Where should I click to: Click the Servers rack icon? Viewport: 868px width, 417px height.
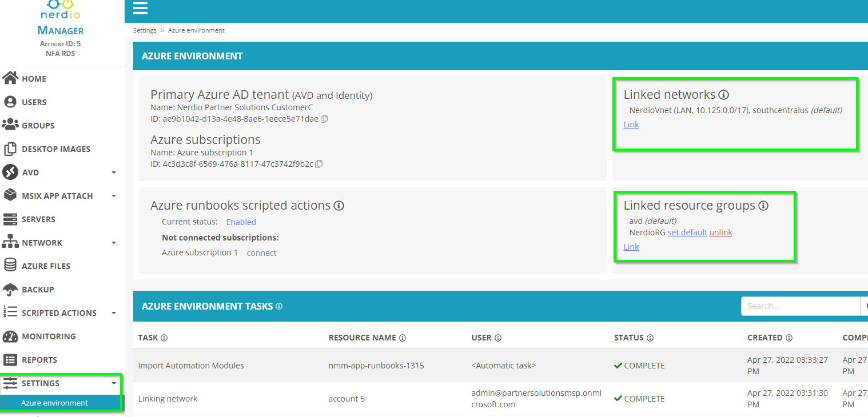(10, 219)
